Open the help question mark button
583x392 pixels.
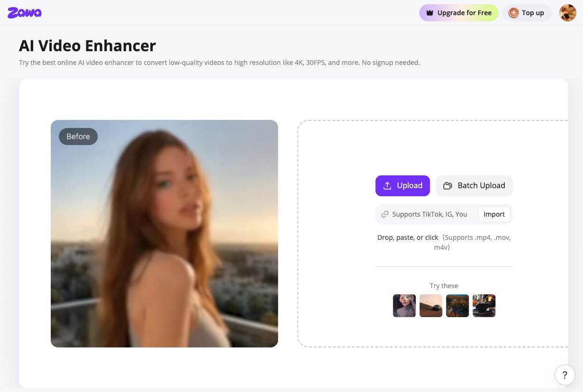click(564, 375)
